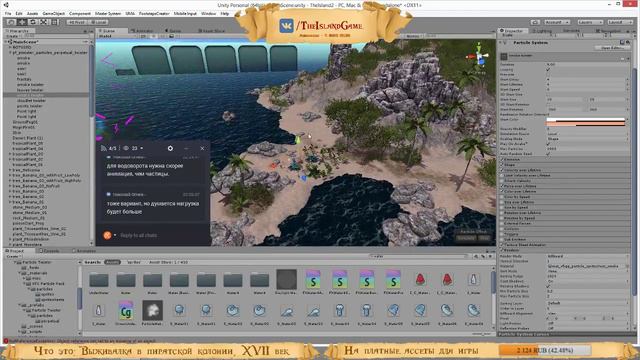The height and width of the screenshot is (360, 640).
Task: Open the Particle System component gear menu
Action: [629, 42]
